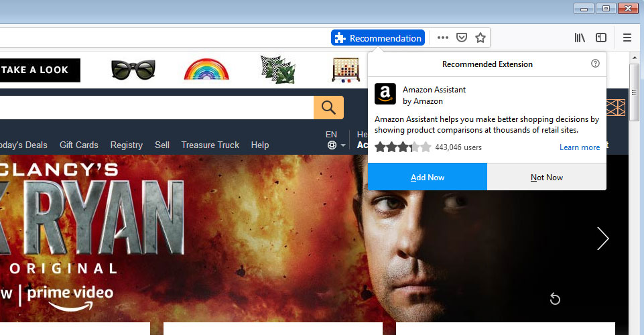The height and width of the screenshot is (335, 644).
Task: Click the scrollbar up arrow
Action: point(635,57)
